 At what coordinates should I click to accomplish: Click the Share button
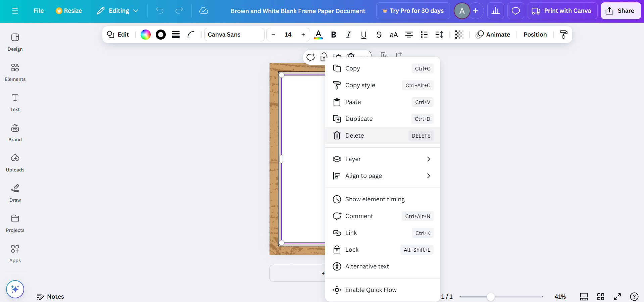(621, 11)
